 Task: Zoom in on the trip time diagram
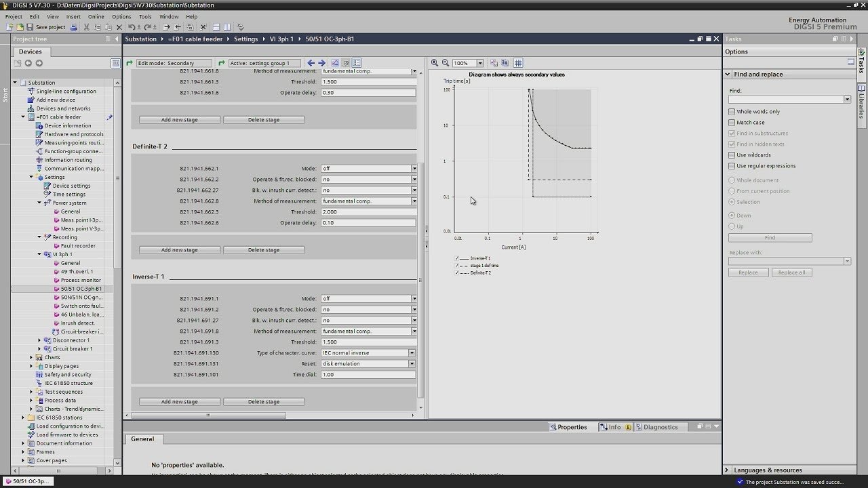point(435,63)
